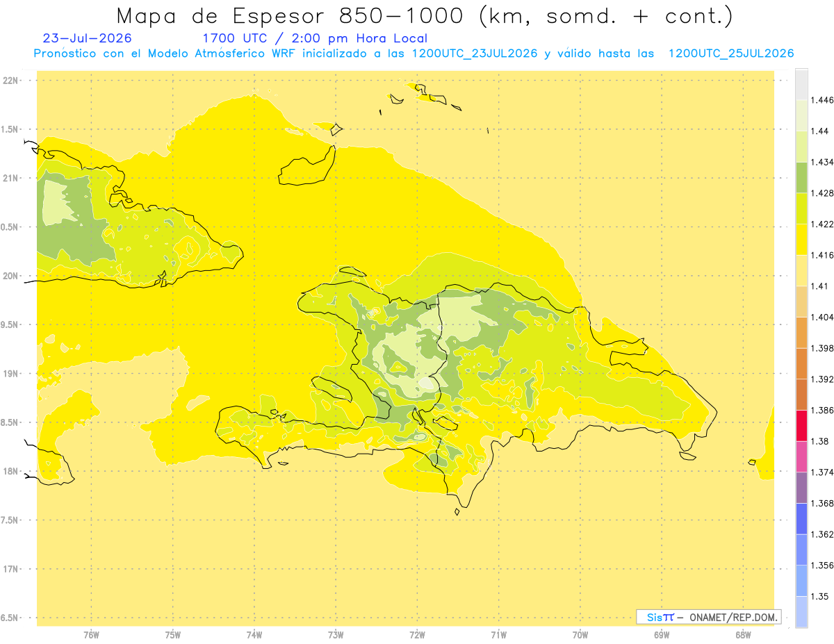834x644 pixels.
Task: Click the "71W" longitude axis label
Action: 498,635
